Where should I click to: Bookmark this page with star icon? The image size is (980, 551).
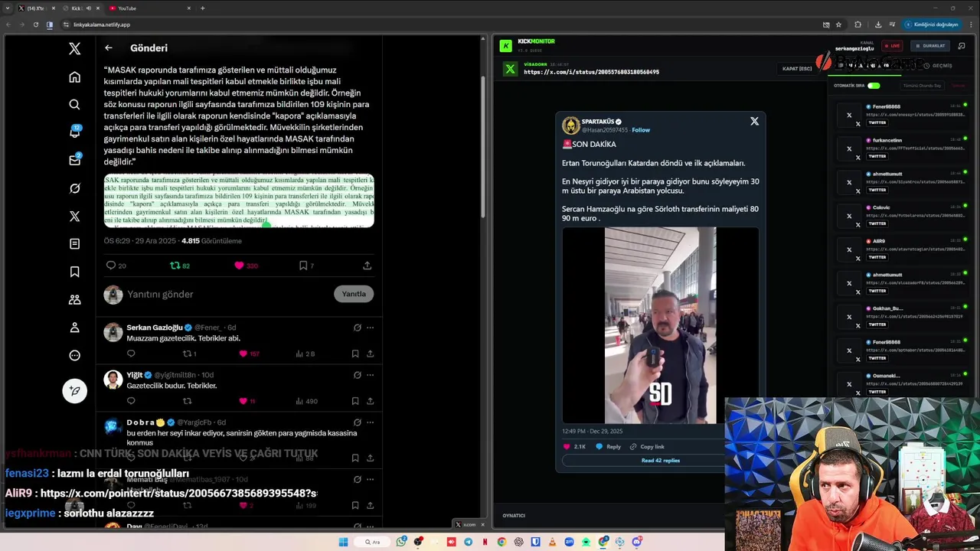pos(838,24)
